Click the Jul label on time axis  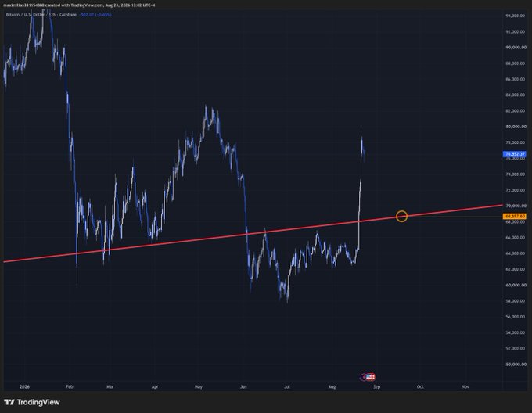point(287,386)
